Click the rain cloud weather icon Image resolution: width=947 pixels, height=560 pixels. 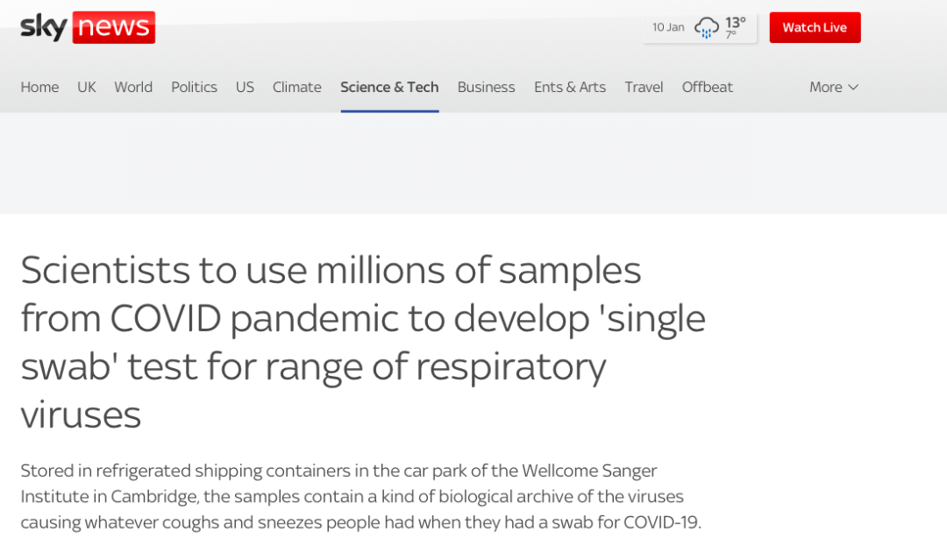click(x=706, y=28)
